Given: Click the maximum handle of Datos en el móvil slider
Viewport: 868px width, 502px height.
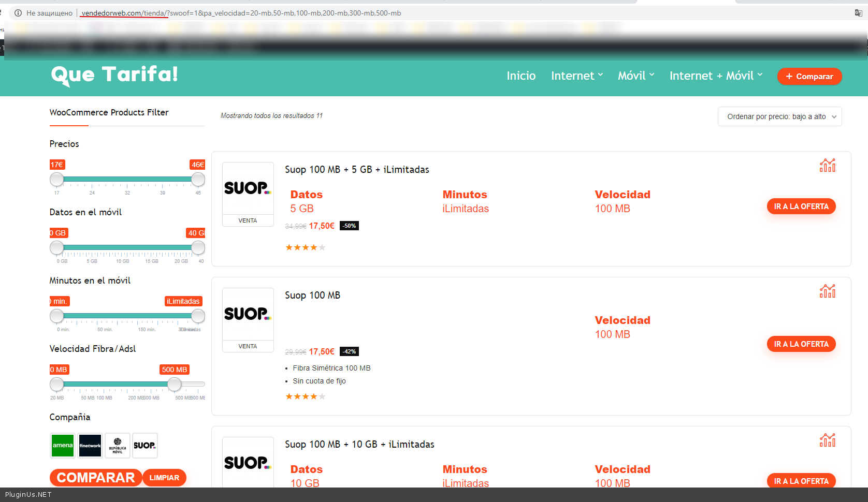Looking at the screenshot, I should coord(198,248).
